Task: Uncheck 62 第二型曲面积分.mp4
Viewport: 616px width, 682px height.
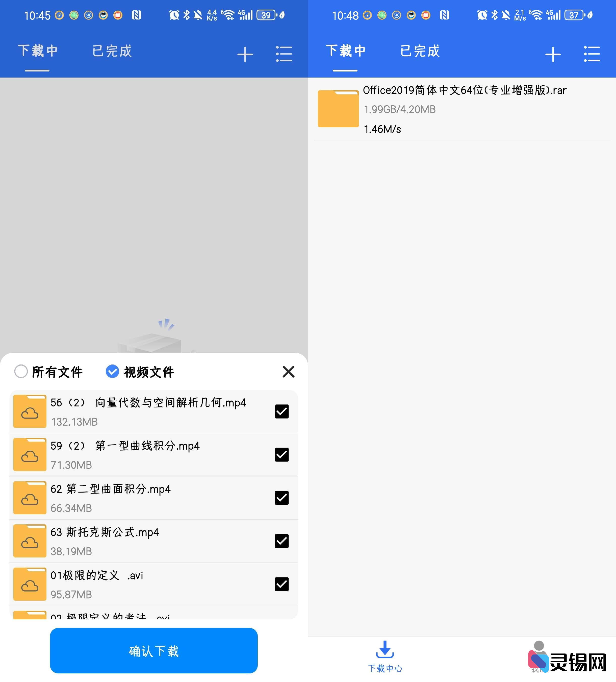Action: pyautogui.click(x=281, y=498)
